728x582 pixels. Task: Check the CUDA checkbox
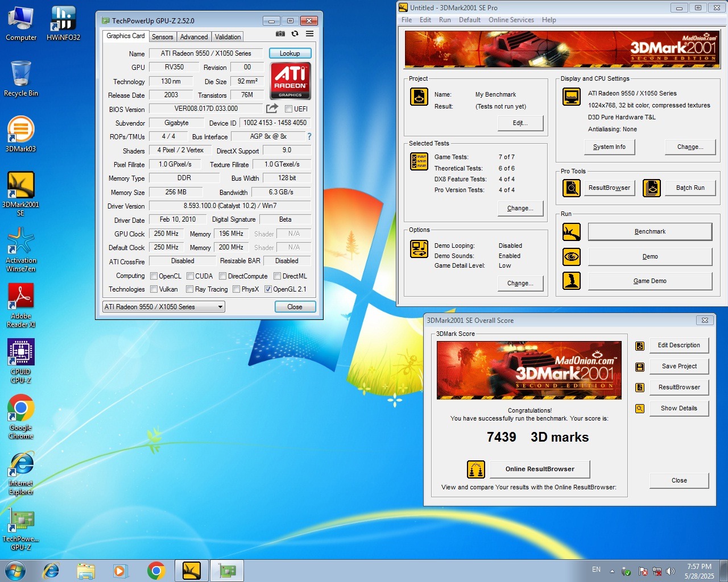[x=190, y=276]
